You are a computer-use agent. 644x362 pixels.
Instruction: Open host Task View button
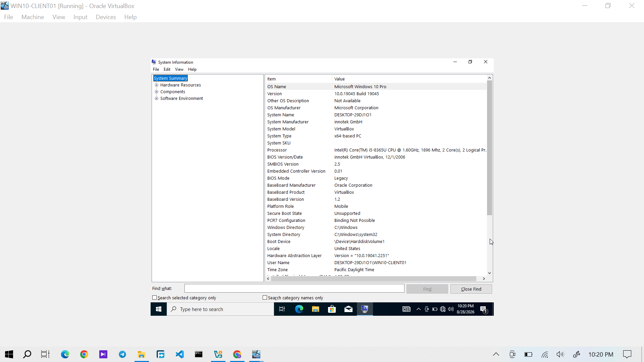point(45,354)
